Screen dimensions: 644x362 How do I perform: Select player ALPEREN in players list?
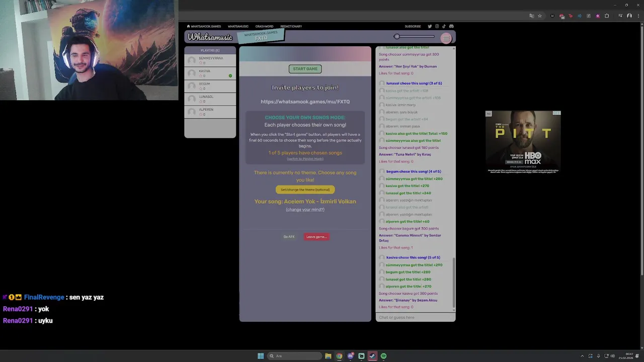[x=210, y=112]
